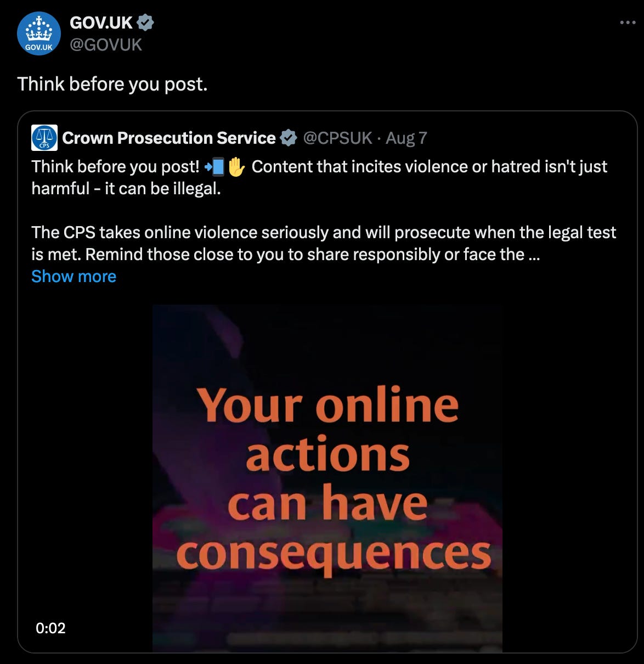The height and width of the screenshot is (664, 644).
Task: Click the phone emoji in quoted tweet
Action: (x=214, y=166)
